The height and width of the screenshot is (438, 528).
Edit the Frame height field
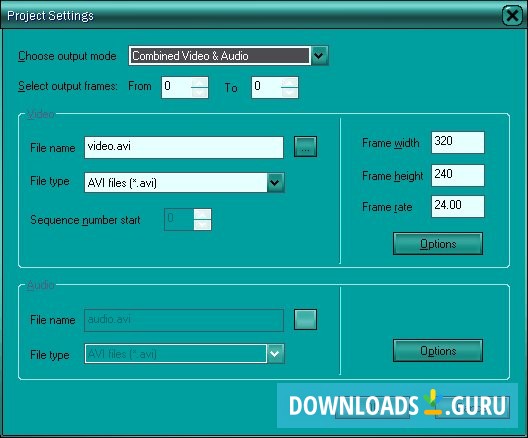pyautogui.click(x=458, y=175)
